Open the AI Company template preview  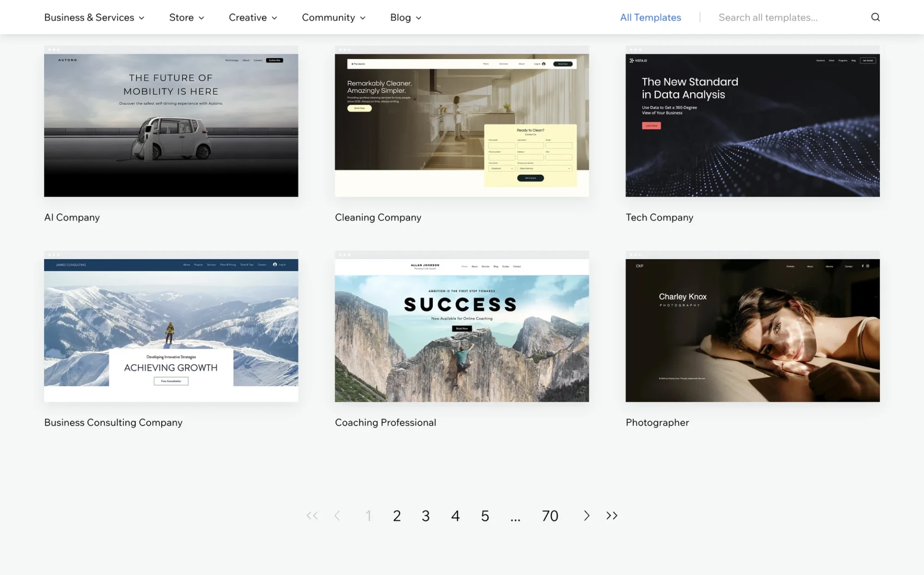point(171,122)
